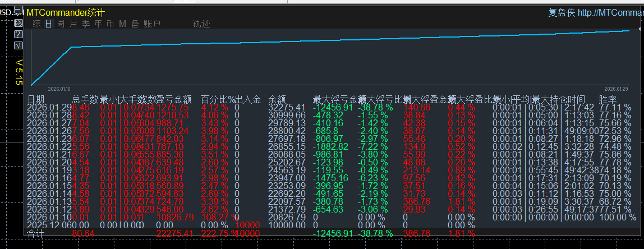Click the small arrow marker at chart's right edge

[x=640, y=29]
